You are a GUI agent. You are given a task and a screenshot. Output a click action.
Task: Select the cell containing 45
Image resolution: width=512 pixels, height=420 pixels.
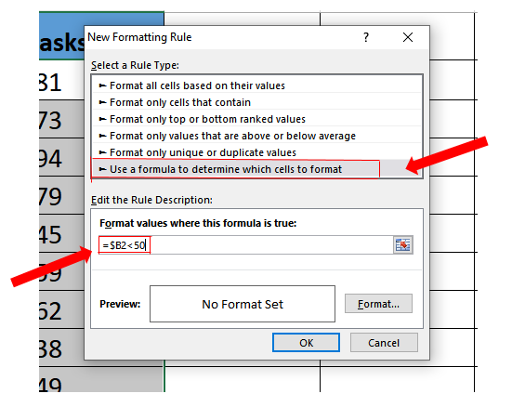tap(61, 233)
